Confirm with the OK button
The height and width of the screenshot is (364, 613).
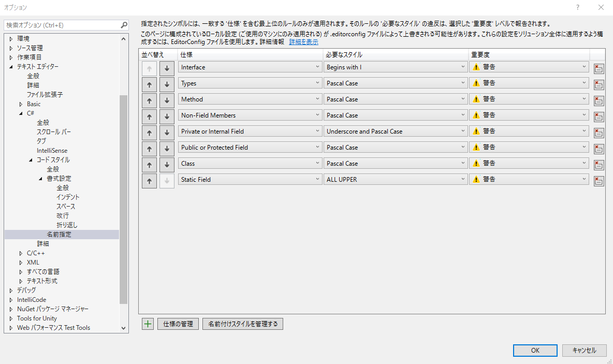coord(535,351)
